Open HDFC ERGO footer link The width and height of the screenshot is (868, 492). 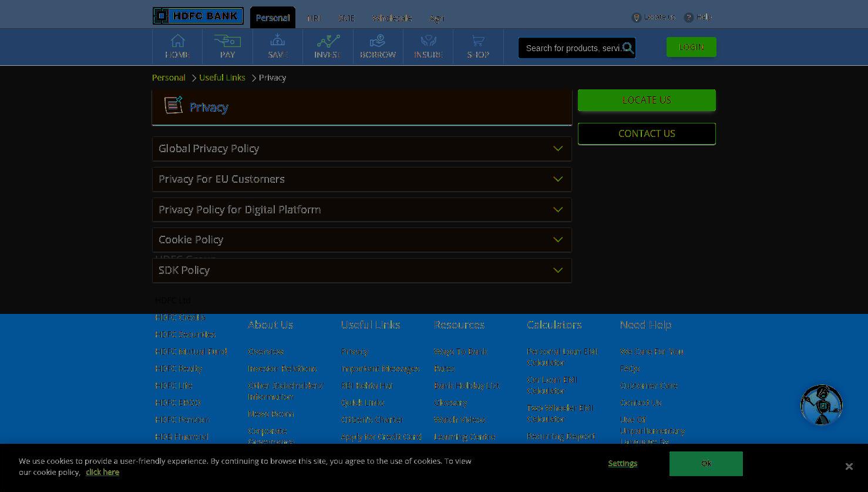pos(178,403)
